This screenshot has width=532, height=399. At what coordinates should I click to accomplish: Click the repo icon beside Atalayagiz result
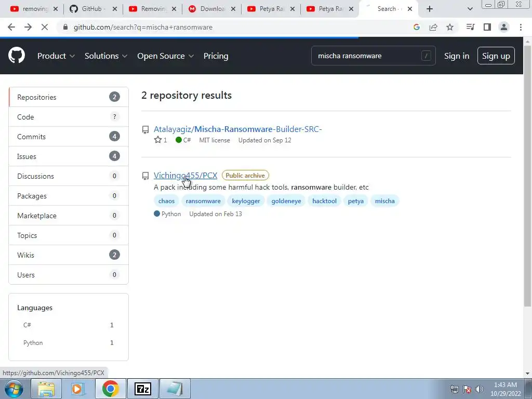(x=145, y=129)
